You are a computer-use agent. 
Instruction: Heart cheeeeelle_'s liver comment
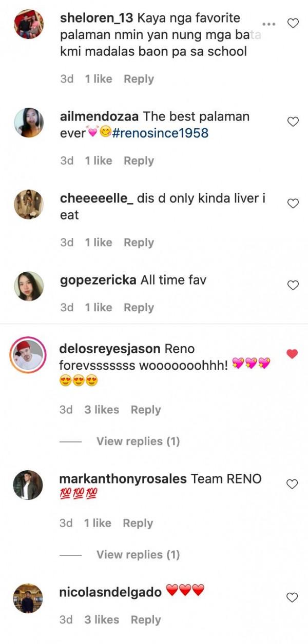[x=293, y=204]
